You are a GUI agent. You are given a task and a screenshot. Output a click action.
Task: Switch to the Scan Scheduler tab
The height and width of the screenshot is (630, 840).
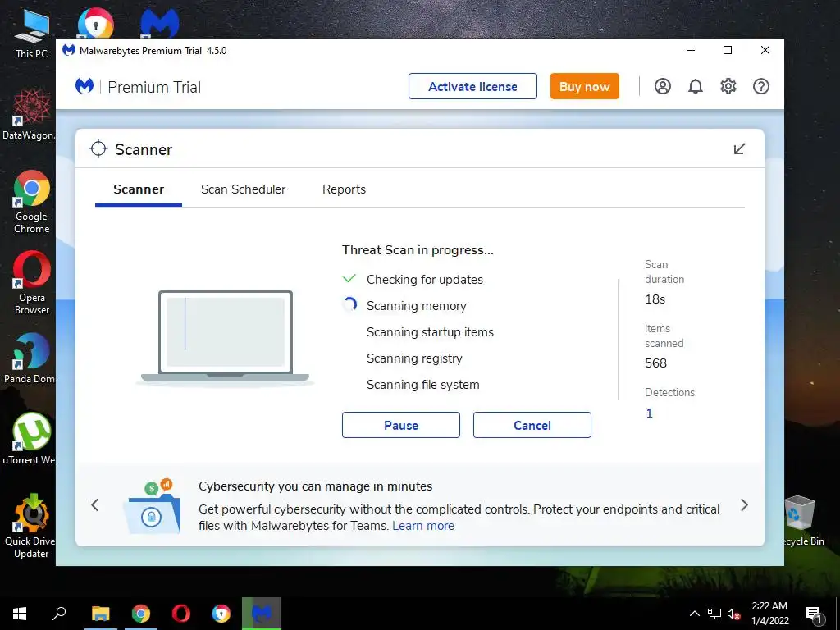point(243,189)
